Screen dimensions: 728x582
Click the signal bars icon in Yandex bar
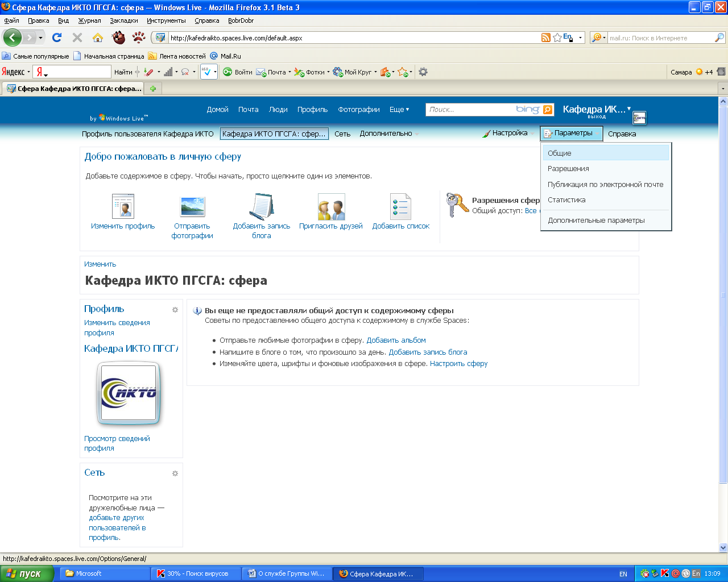[168, 72]
